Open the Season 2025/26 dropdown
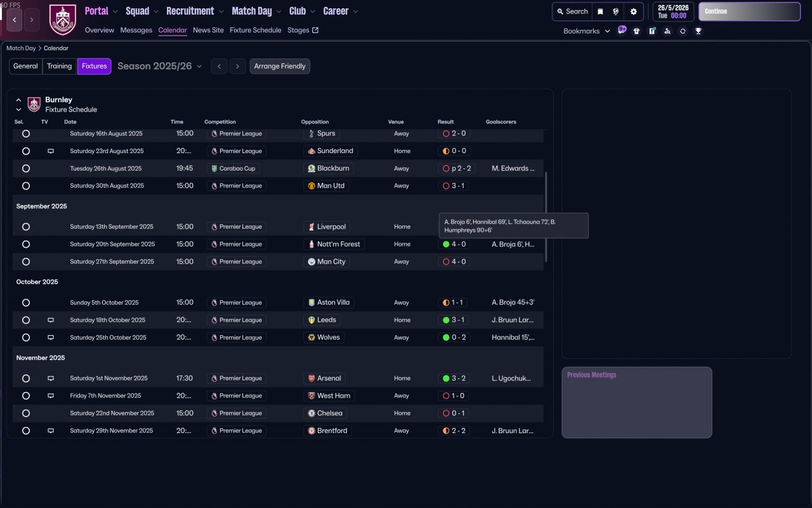Viewport: 812px width, 508px height. click(x=160, y=66)
